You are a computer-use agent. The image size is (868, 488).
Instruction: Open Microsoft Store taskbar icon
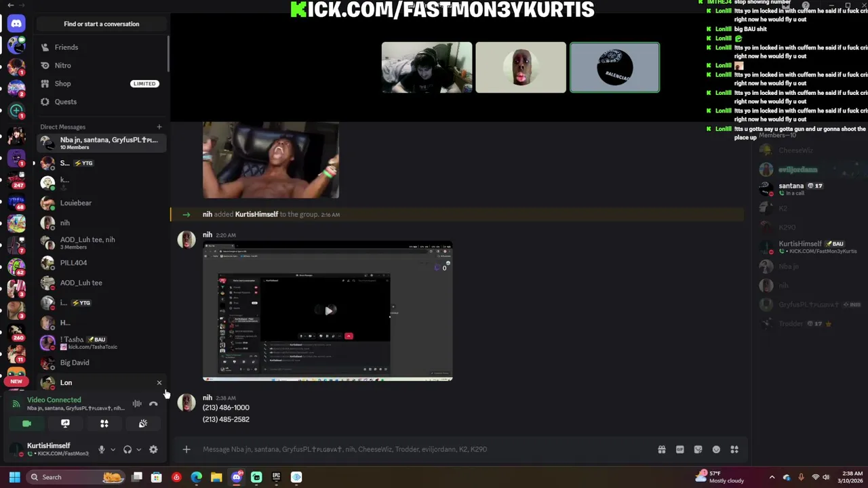tap(157, 477)
